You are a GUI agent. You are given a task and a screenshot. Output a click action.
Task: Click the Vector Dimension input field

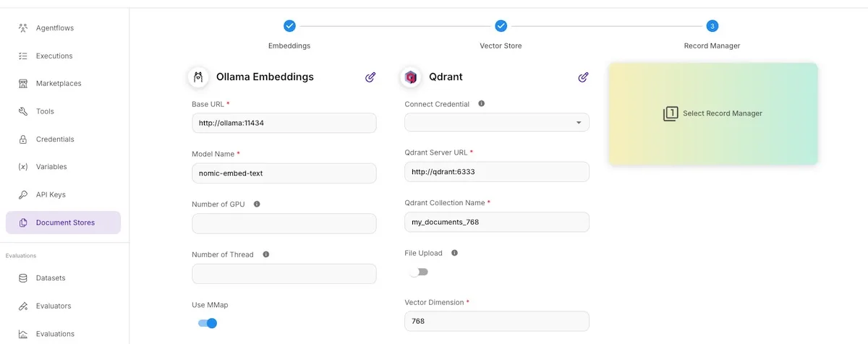coord(497,321)
